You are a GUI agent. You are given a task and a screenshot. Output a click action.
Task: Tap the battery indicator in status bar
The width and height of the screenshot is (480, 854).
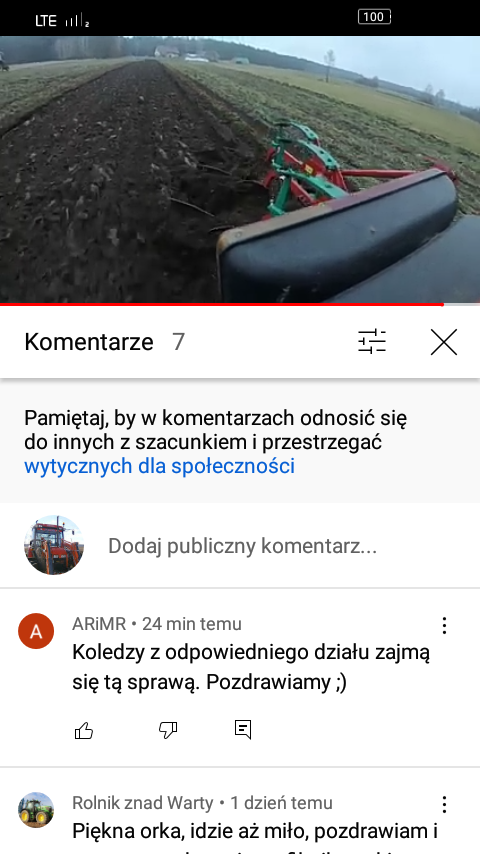click(374, 17)
